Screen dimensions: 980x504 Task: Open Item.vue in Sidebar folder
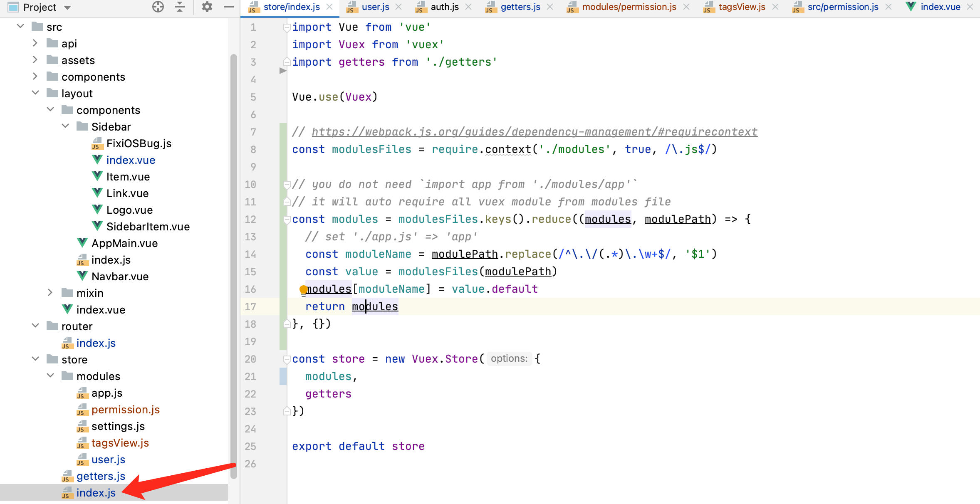point(128,177)
